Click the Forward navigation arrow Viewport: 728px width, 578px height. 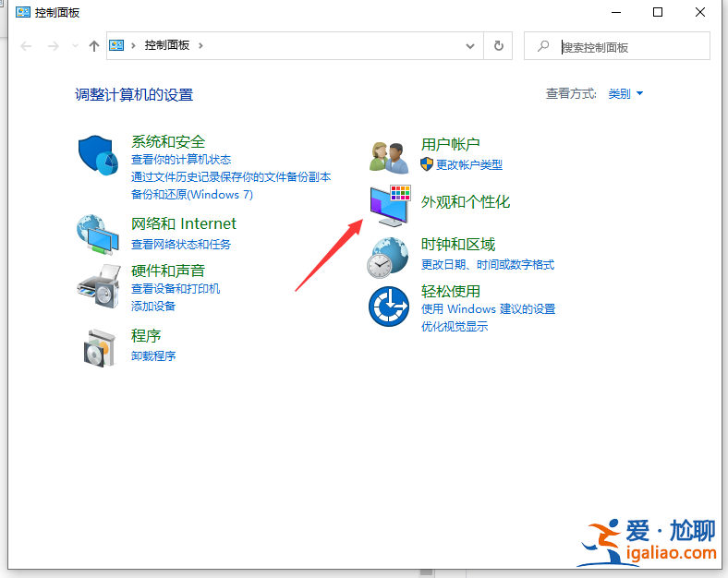tap(54, 45)
